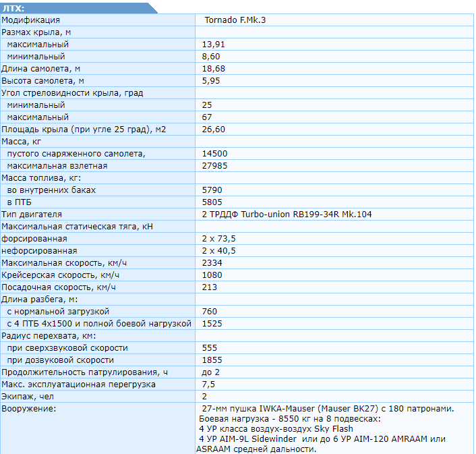Select takeoff run value 1525
The height and width of the screenshot is (454, 476).
[212, 324]
